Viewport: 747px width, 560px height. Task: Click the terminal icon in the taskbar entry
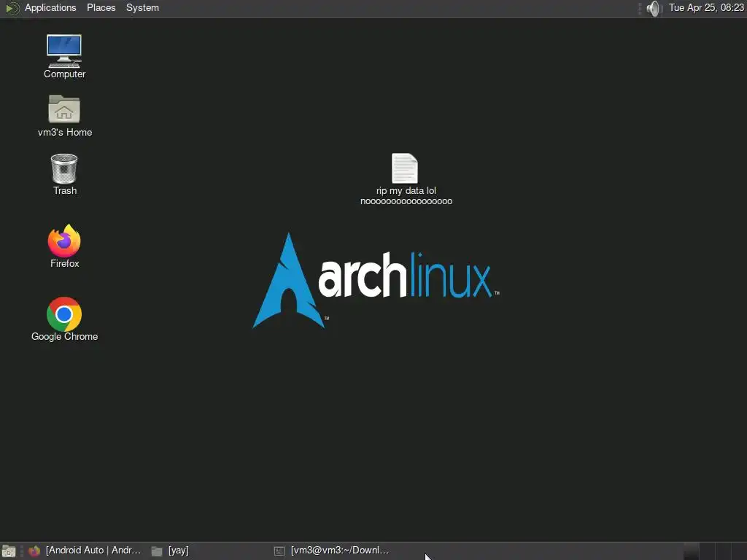279,551
